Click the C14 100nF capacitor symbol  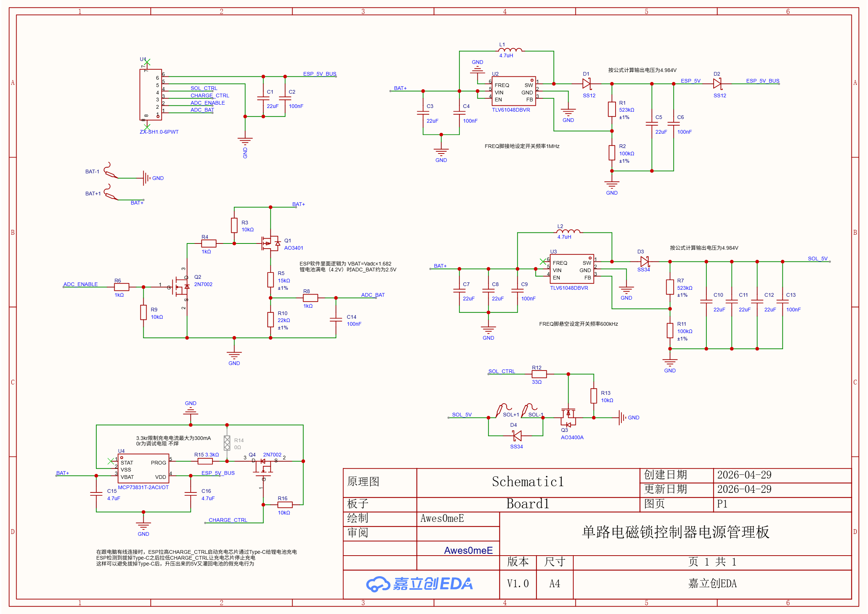tap(336, 320)
